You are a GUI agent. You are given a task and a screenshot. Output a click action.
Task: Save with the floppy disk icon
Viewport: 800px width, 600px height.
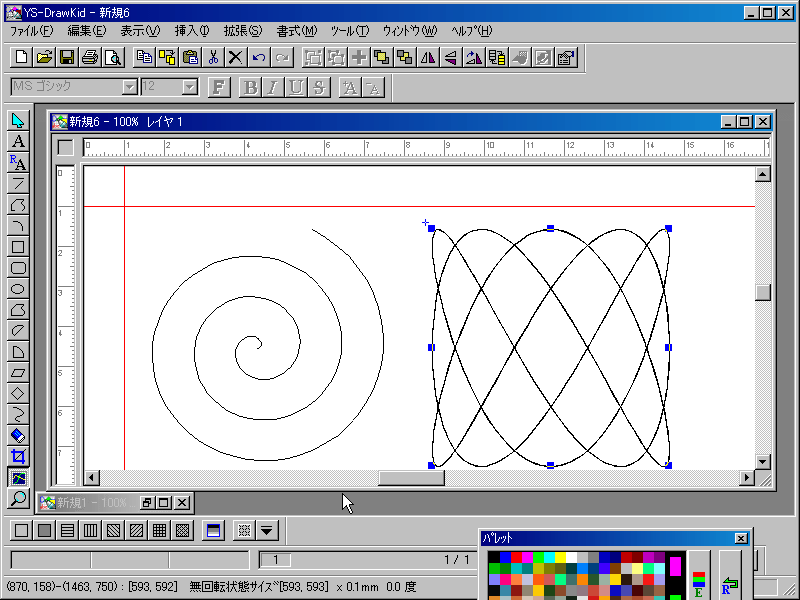tap(67, 57)
